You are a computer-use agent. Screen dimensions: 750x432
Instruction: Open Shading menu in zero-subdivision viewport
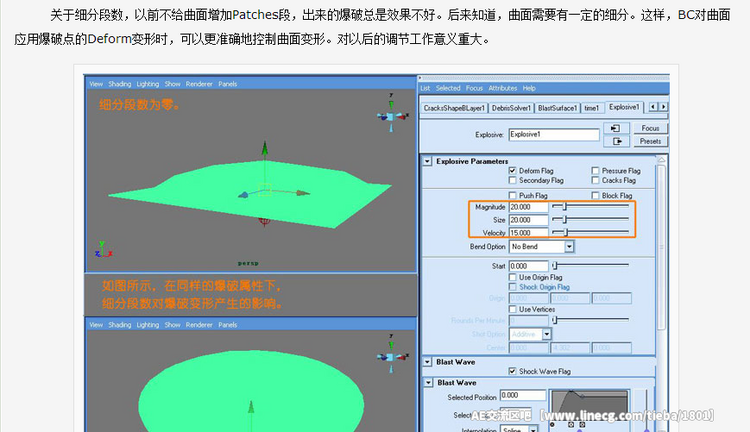[x=120, y=84]
